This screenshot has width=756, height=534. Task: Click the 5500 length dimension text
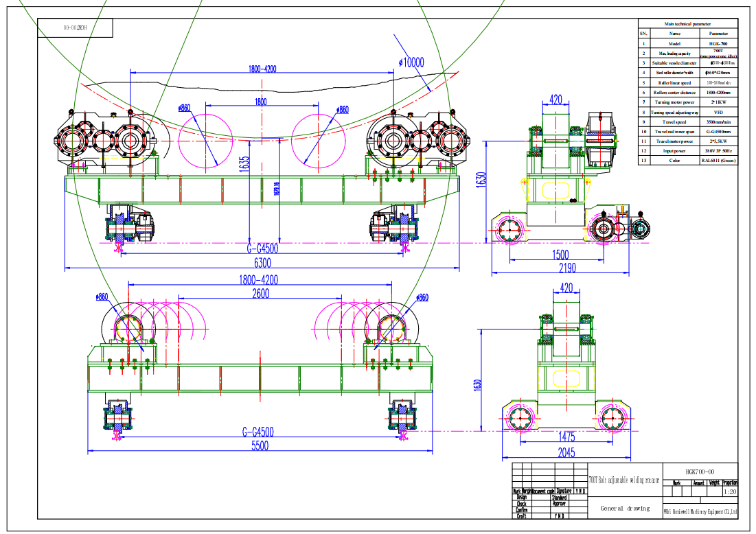260,445
